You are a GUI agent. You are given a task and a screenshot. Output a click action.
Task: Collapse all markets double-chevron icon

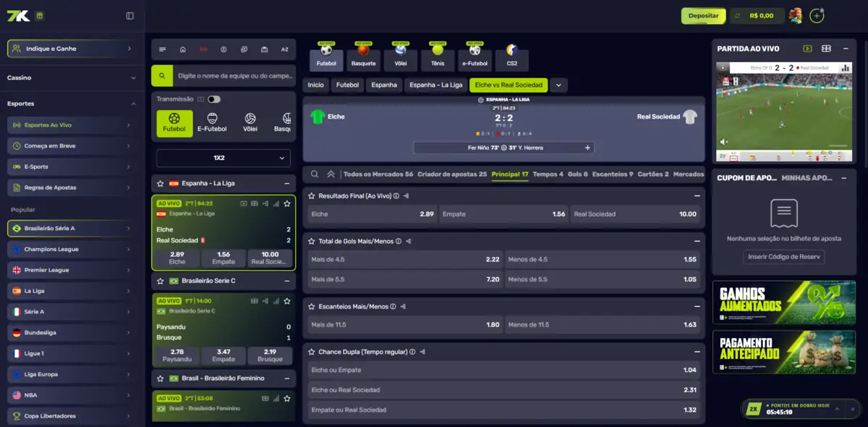point(331,174)
